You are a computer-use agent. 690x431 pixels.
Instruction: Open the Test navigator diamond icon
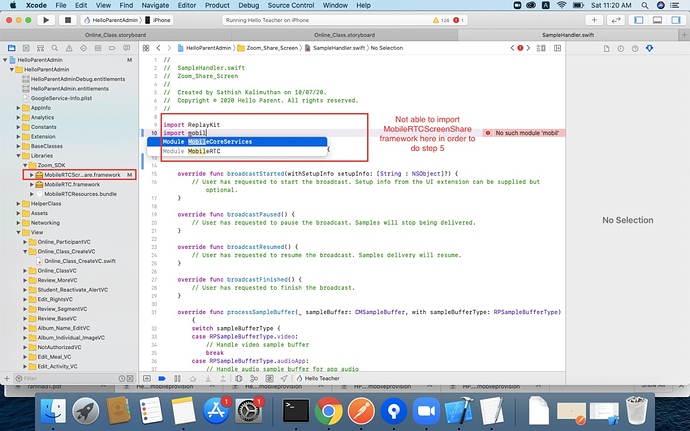pyautogui.click(x=84, y=48)
